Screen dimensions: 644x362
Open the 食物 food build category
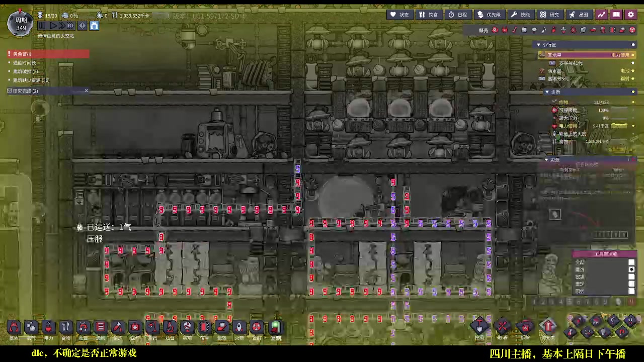(x=66, y=327)
